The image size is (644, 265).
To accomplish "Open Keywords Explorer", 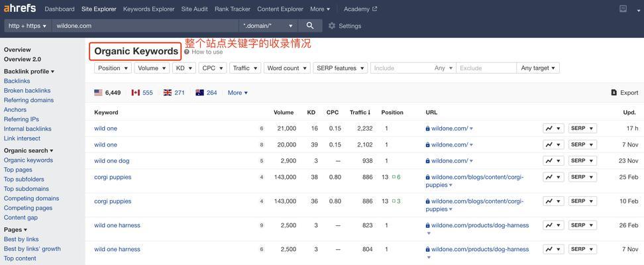I will click(x=148, y=9).
